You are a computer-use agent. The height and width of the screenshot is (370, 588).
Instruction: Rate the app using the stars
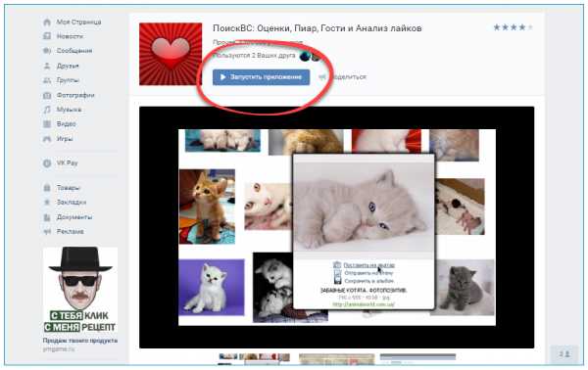513,27
